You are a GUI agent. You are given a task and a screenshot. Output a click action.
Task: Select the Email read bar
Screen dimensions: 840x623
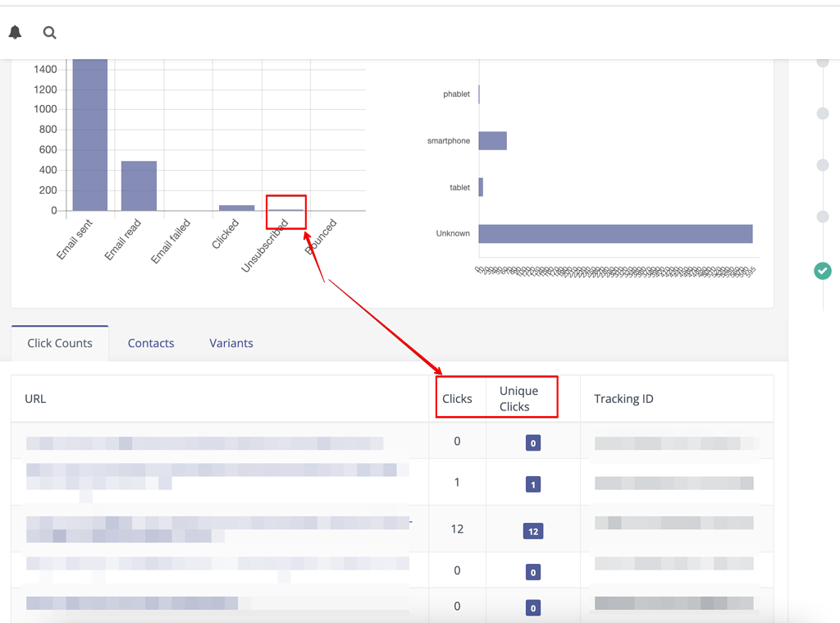[139, 185]
